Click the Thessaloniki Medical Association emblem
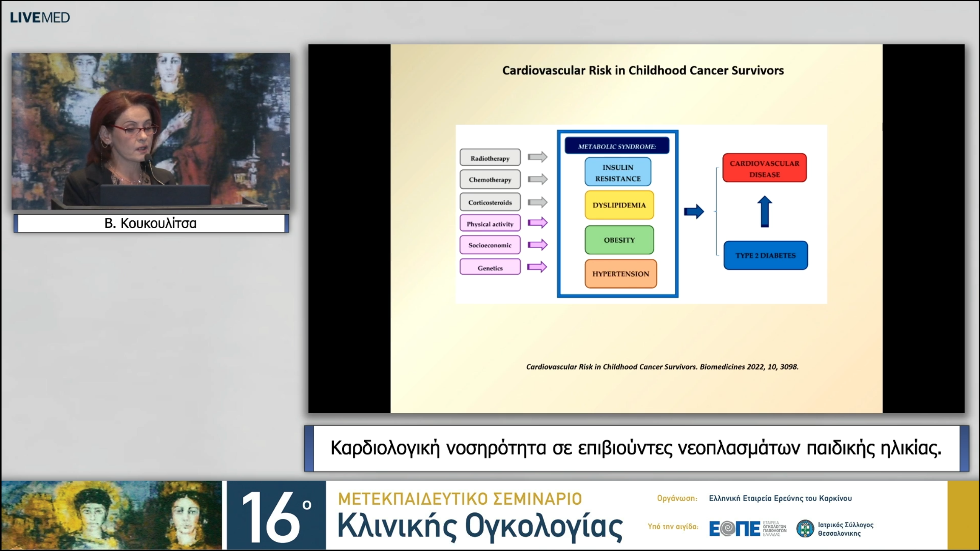Screen dimensions: 980x551 [x=805, y=528]
